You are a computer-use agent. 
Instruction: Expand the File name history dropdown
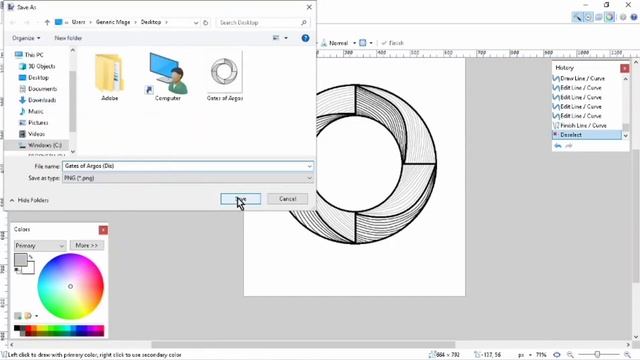309,166
